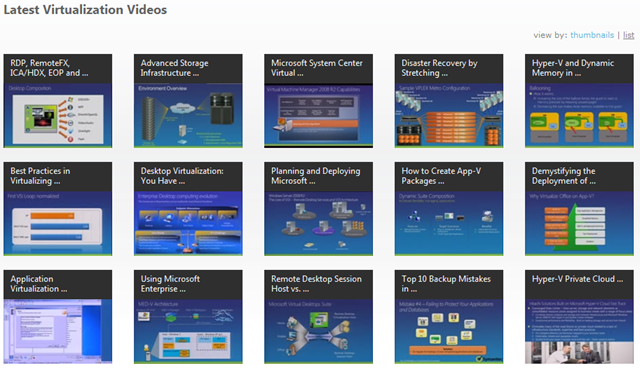The width and height of the screenshot is (640, 368).
Task: Open the Remote Desktop Session Host vs. thumbnail
Action: 318,317
